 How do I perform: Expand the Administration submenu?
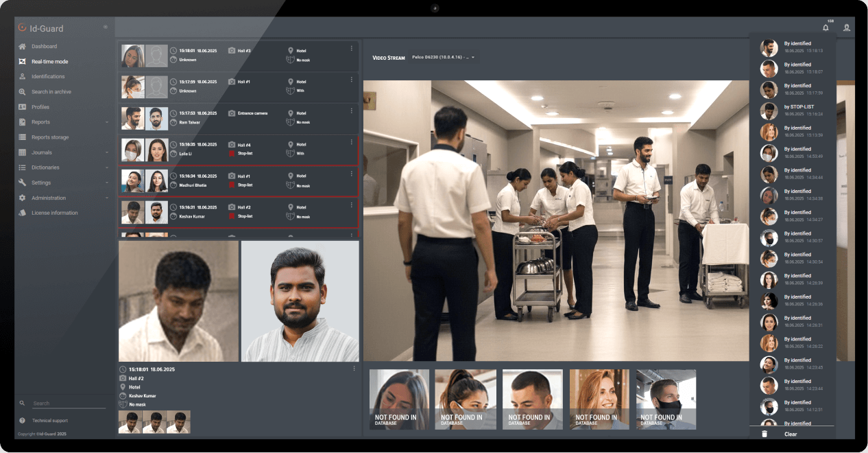107,198
